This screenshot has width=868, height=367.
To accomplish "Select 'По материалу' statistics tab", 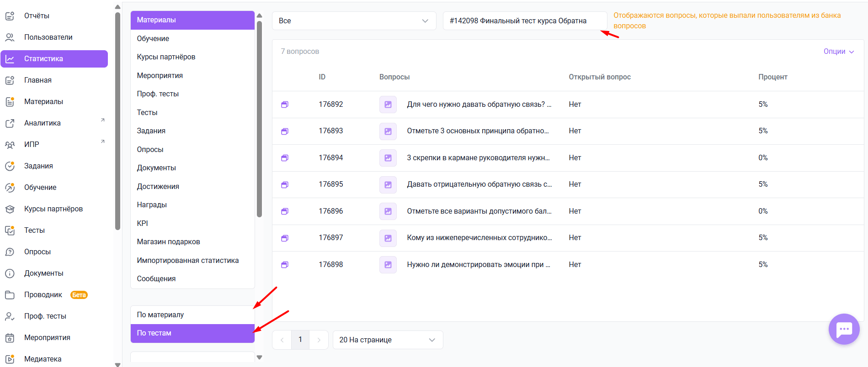I will click(x=192, y=315).
